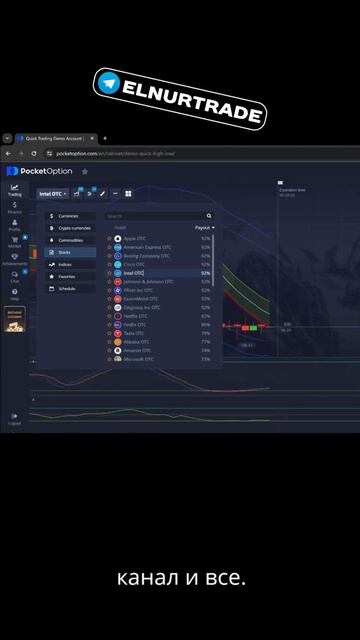Select the Commodities category
The height and width of the screenshot is (640, 360).
[x=70, y=240]
